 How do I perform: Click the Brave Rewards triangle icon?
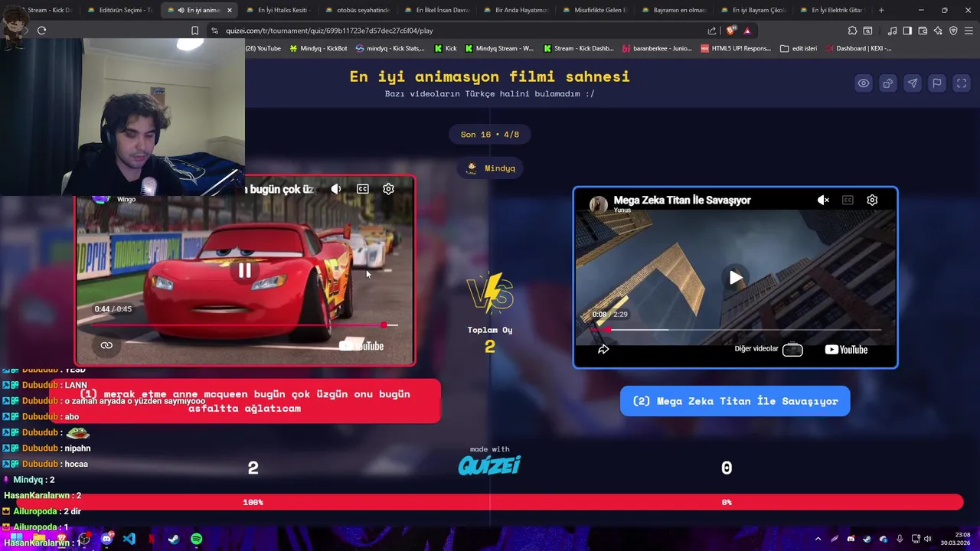(x=747, y=31)
